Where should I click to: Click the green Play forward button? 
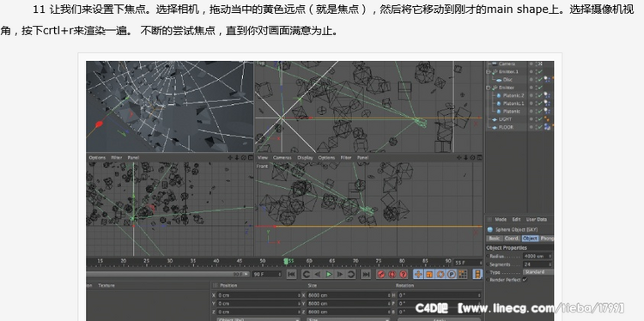pyautogui.click(x=329, y=275)
